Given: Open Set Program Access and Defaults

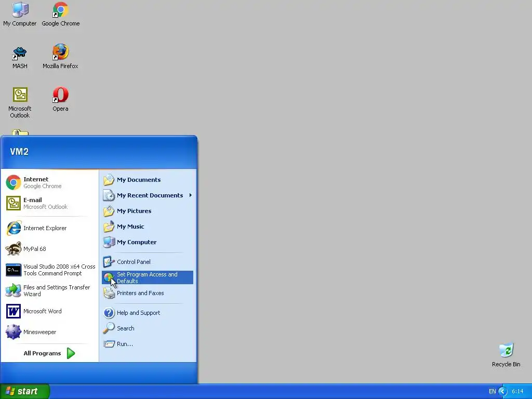Looking at the screenshot, I should pos(148,277).
